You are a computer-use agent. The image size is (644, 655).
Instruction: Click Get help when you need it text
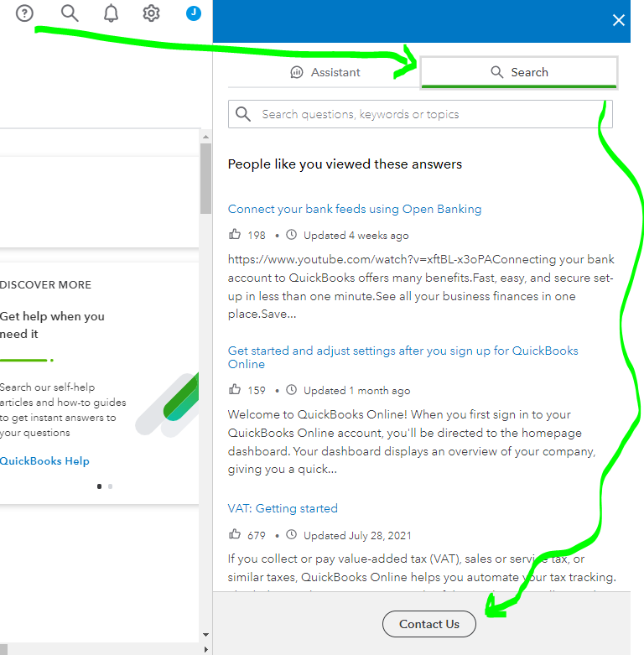[x=52, y=325]
